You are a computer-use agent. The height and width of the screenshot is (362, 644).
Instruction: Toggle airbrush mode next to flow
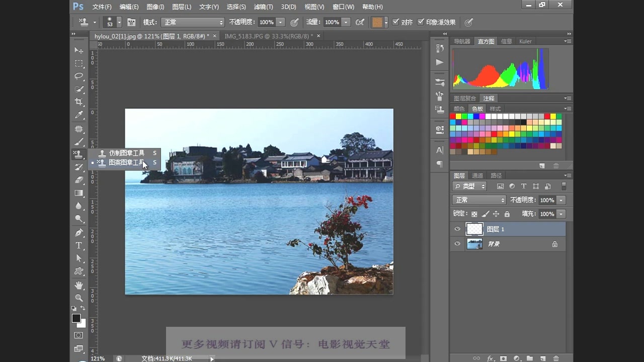point(360,22)
